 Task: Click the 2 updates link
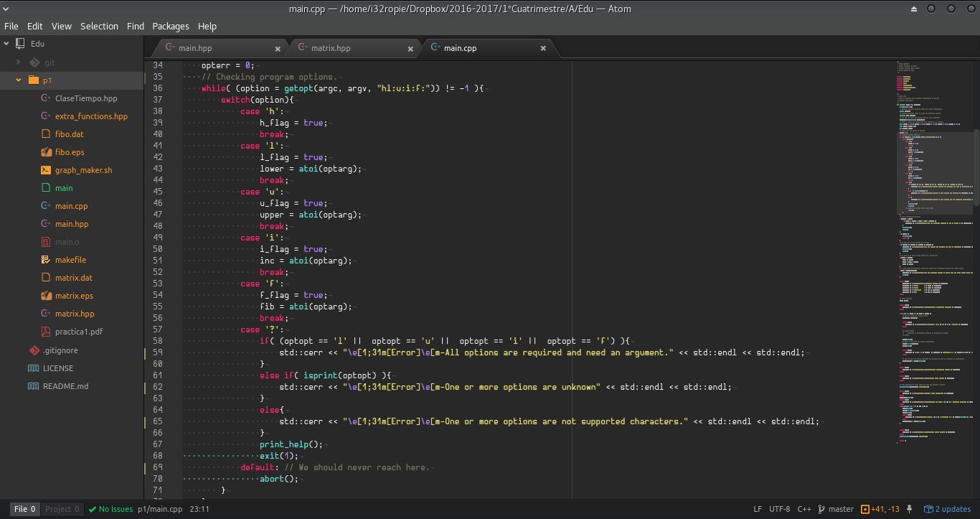953,509
